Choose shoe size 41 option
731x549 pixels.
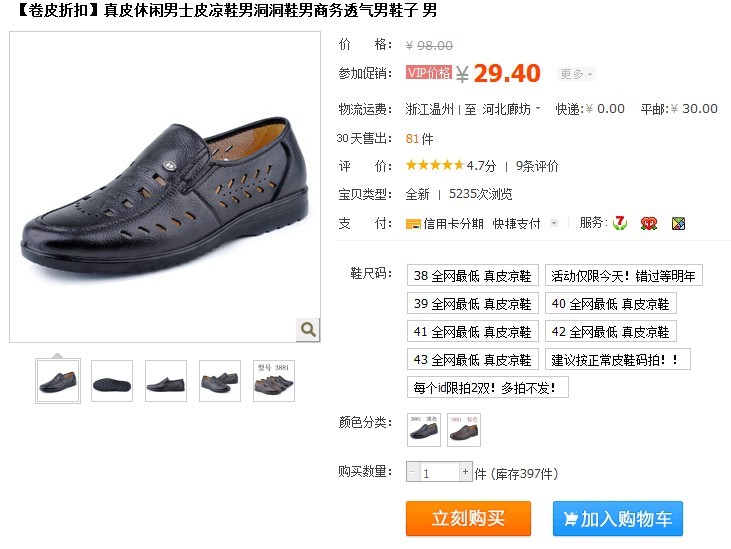coord(473,331)
